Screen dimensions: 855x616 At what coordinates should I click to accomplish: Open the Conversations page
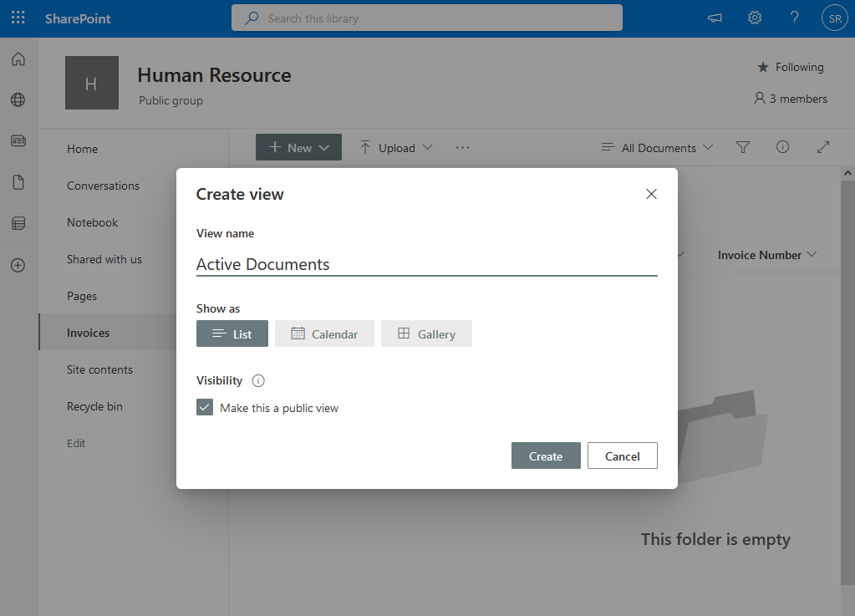tap(103, 185)
